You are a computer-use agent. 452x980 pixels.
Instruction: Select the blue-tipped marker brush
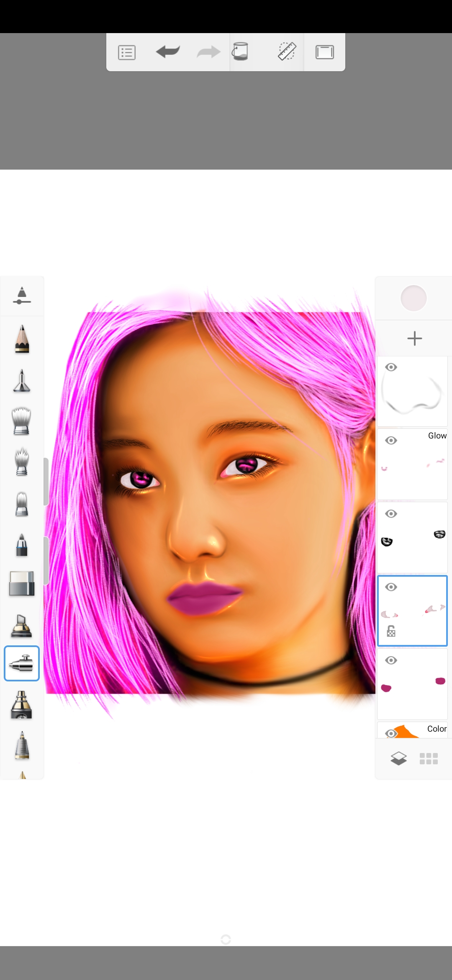[x=21, y=544]
